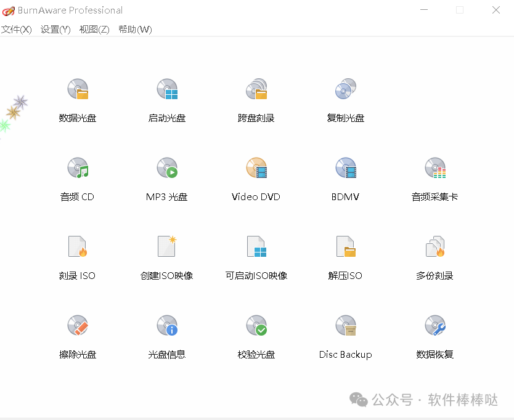Open the 复制光盘 copy disc tool

point(346,89)
